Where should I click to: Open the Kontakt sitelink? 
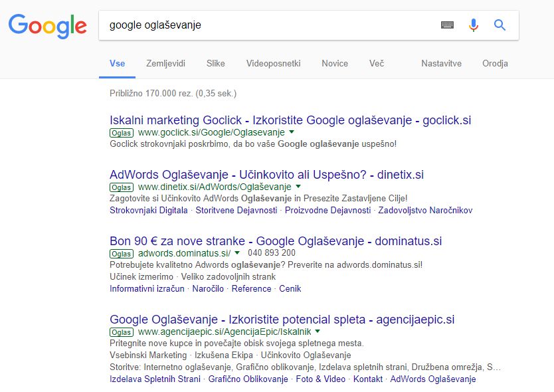click(x=368, y=379)
